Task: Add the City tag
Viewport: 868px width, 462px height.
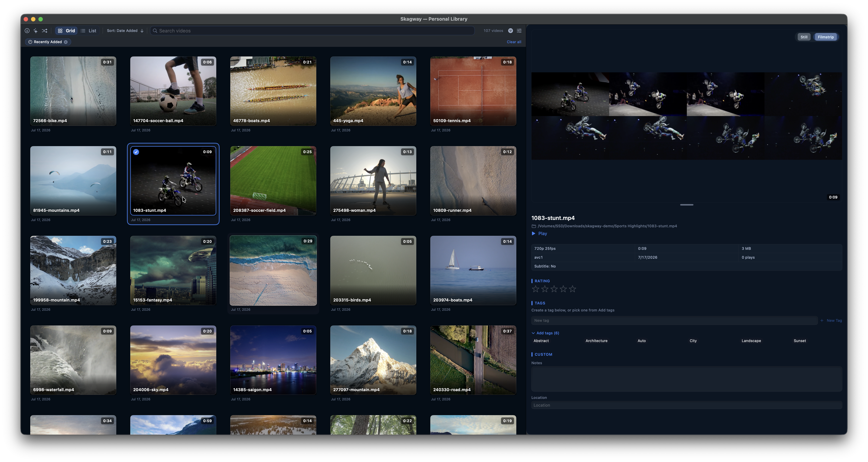Action: (x=693, y=341)
